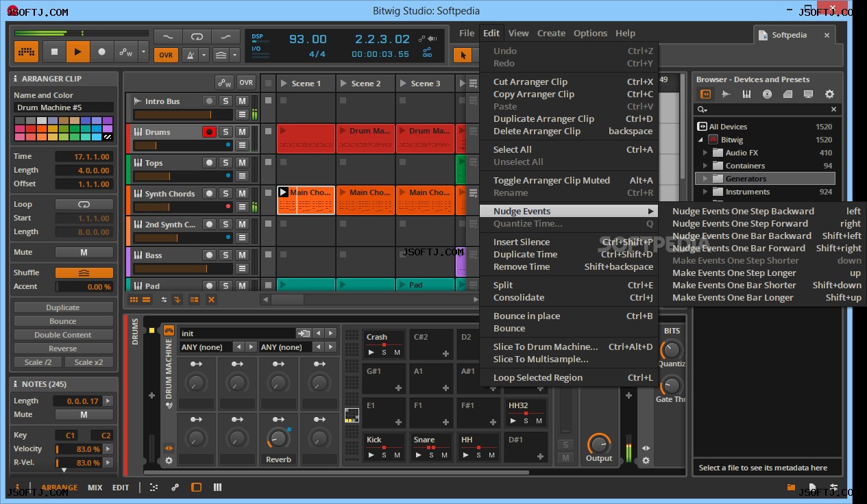The height and width of the screenshot is (504, 867).
Task: Clear the browser search field
Action: point(833,110)
